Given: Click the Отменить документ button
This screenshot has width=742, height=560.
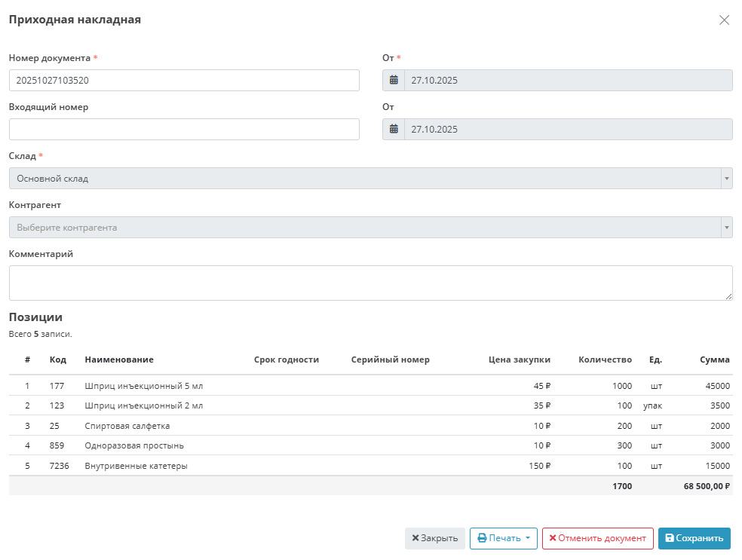Looking at the screenshot, I should (597, 538).
